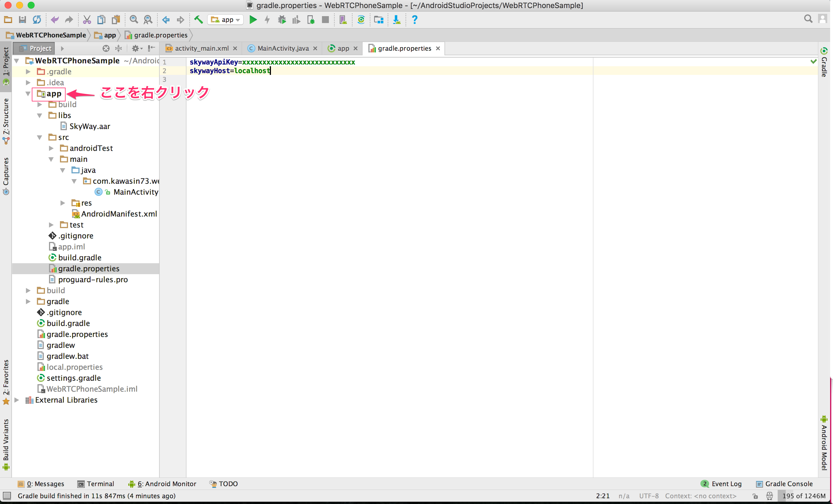833x504 pixels.
Task: Select SkyWay.aar inside the libs folder
Action: pos(90,126)
